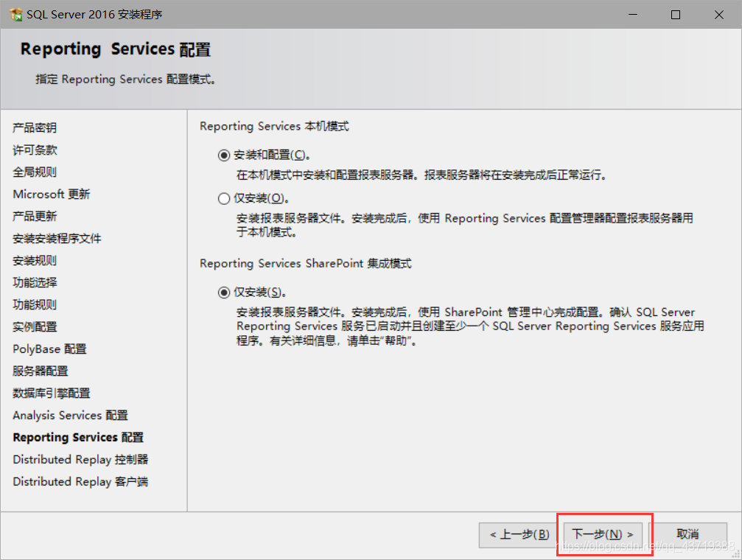Click the 下一步(N) button
Viewport: 742px width, 560px height.
tap(603, 535)
